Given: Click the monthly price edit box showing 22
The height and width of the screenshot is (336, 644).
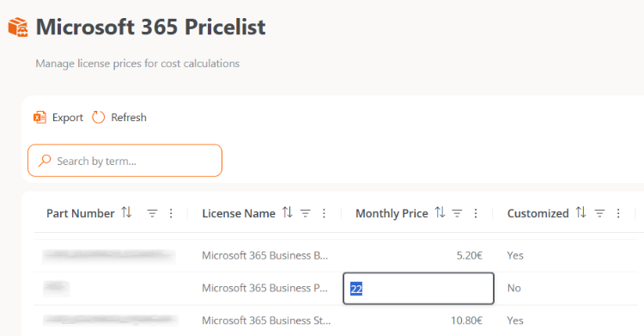Looking at the screenshot, I should pos(418,288).
